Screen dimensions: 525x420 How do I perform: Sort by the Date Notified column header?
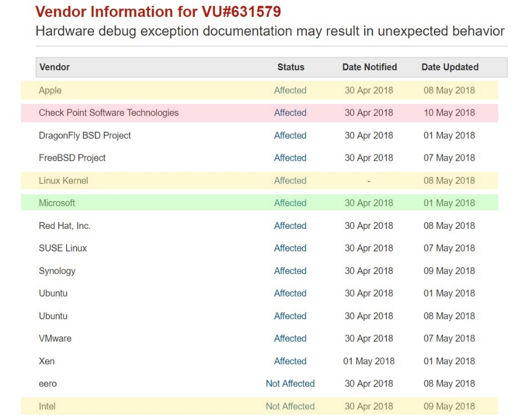[x=369, y=67]
